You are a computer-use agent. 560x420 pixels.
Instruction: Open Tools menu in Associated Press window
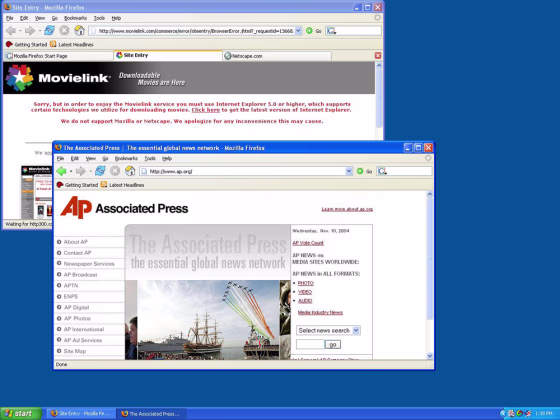pos(150,158)
